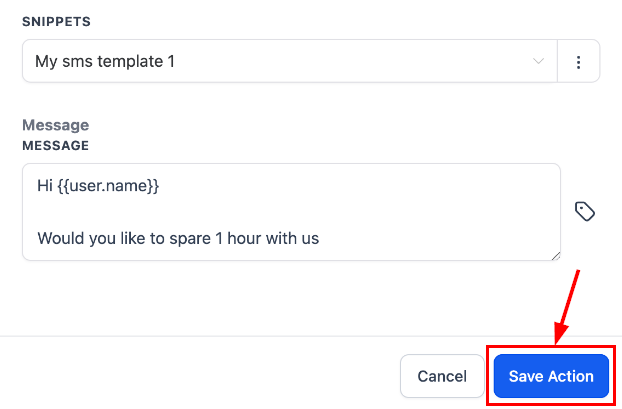
Task: Click the word "template" in the snippet selector
Action: tap(126, 62)
